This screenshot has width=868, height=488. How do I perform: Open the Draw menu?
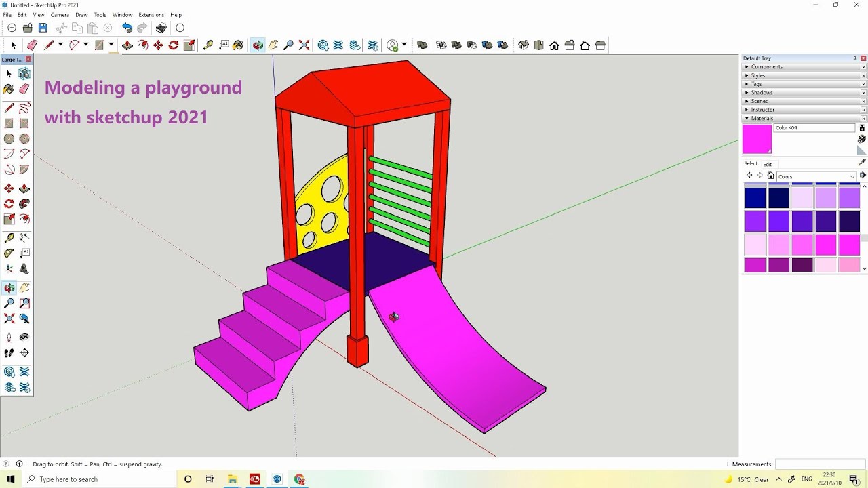tap(81, 14)
